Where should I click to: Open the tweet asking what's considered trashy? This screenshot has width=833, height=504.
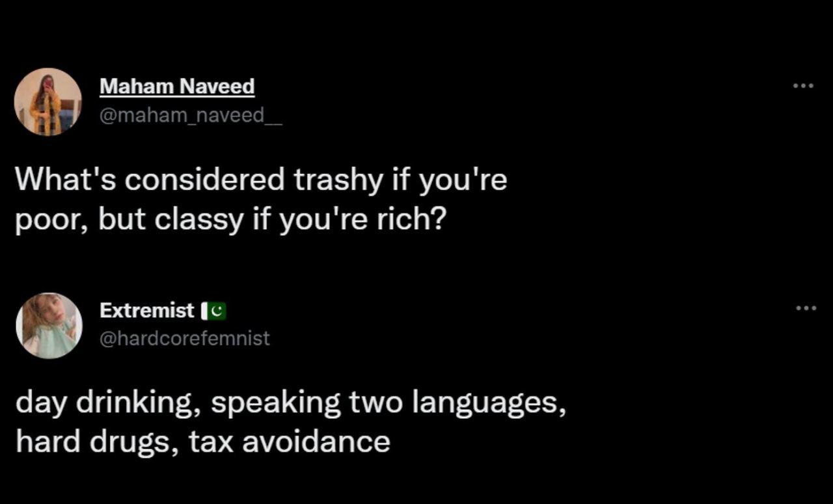[x=261, y=200]
